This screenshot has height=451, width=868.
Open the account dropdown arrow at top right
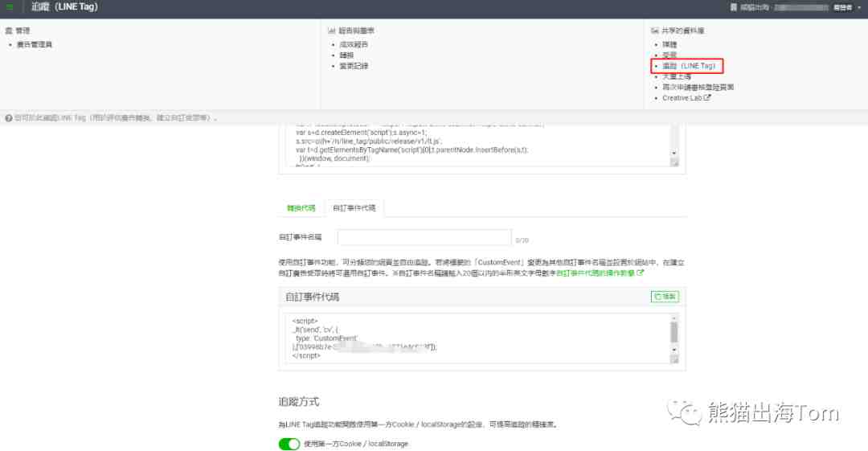tap(859, 7)
